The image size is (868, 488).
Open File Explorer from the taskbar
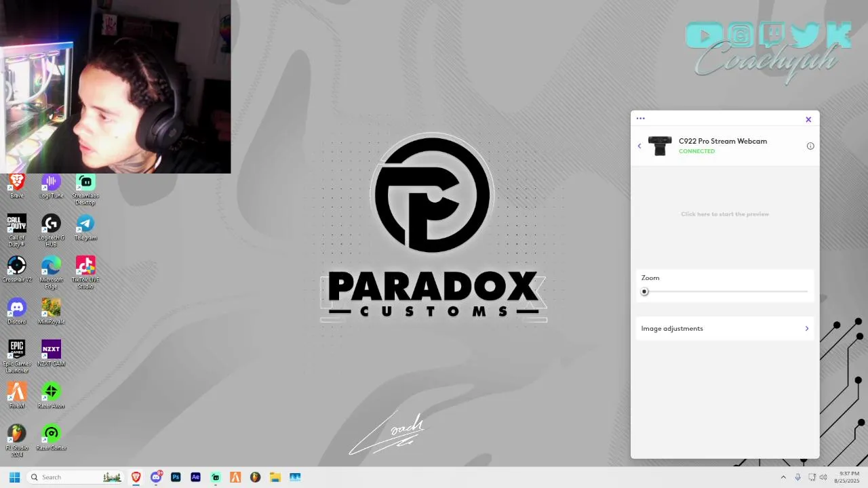(x=275, y=477)
